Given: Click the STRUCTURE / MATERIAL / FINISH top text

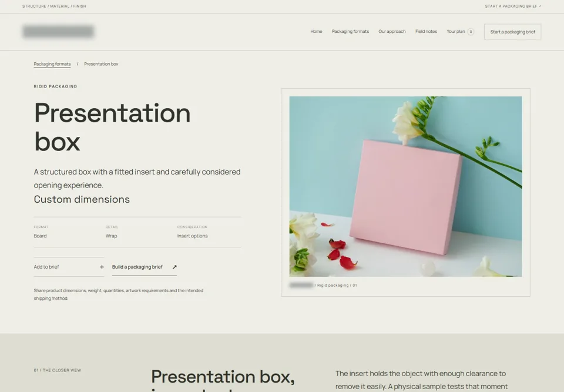Looking at the screenshot, I should (54, 6).
